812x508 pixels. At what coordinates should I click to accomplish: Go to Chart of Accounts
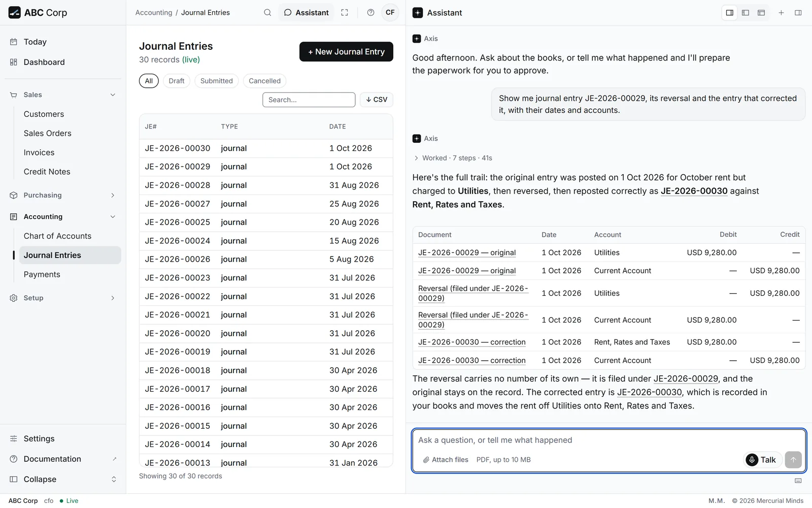70,236
